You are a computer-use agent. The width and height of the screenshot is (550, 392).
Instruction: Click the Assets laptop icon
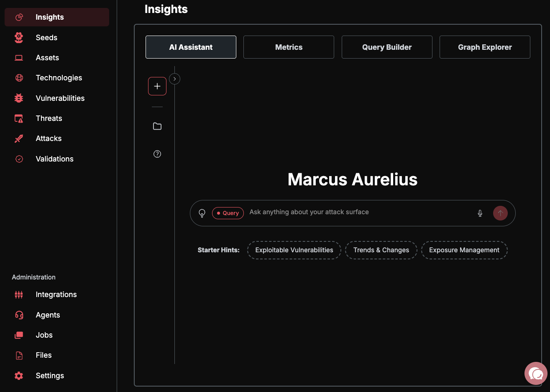point(19,58)
